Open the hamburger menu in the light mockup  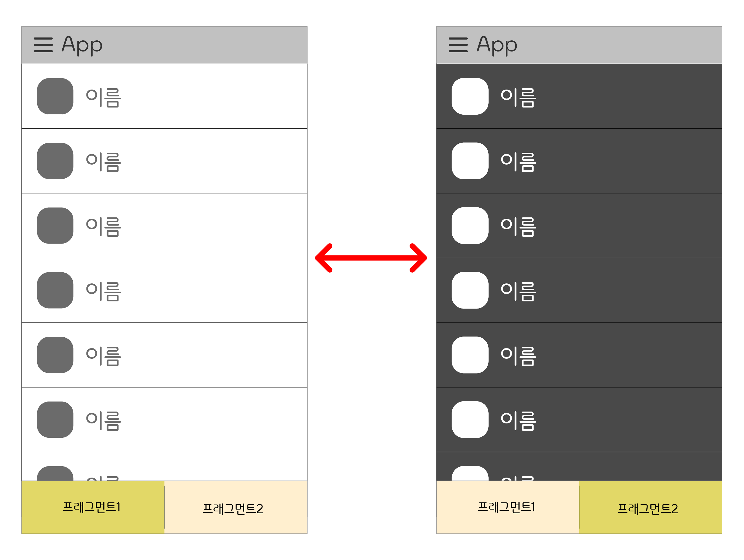click(x=43, y=45)
